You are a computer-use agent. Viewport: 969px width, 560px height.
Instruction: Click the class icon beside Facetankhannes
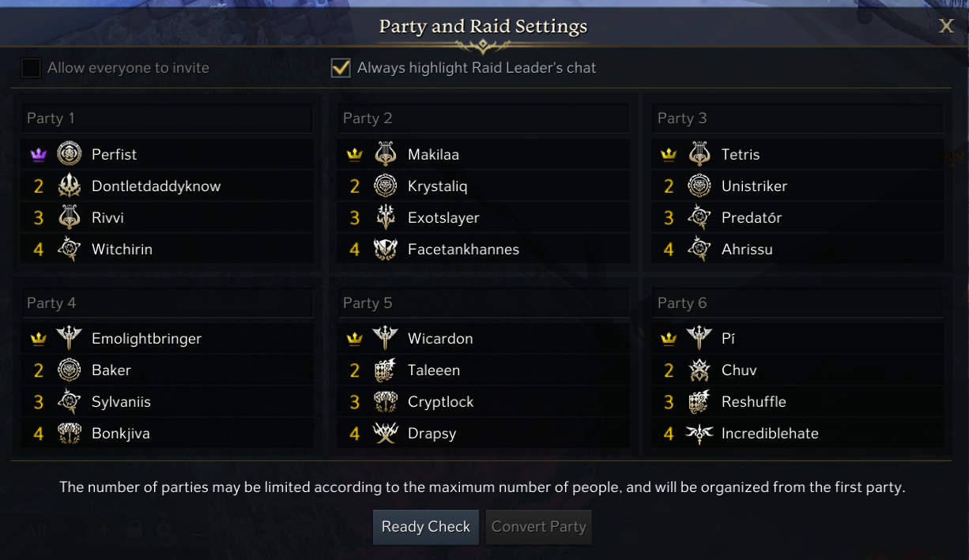[x=385, y=249]
